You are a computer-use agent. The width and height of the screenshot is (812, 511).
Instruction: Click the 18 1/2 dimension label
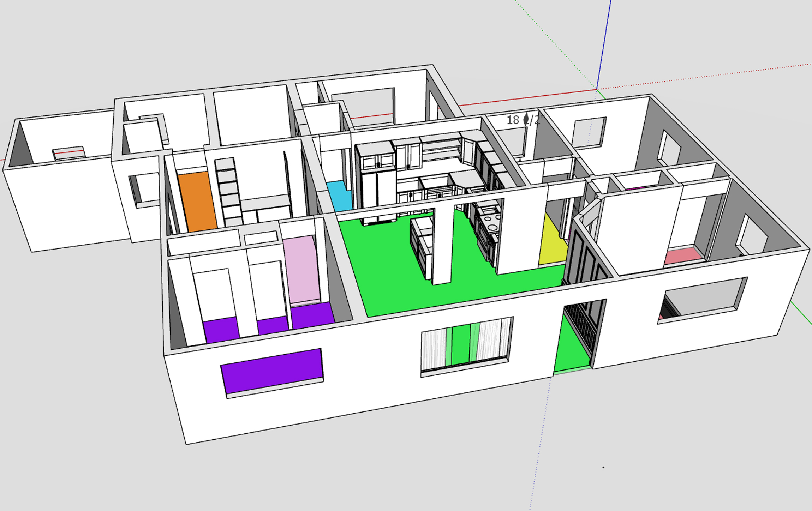point(523,120)
